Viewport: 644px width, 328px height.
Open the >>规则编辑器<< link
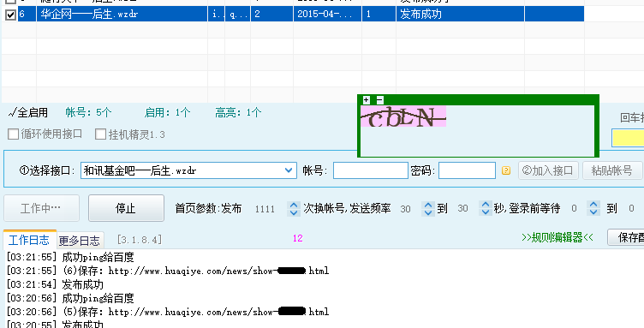click(558, 237)
